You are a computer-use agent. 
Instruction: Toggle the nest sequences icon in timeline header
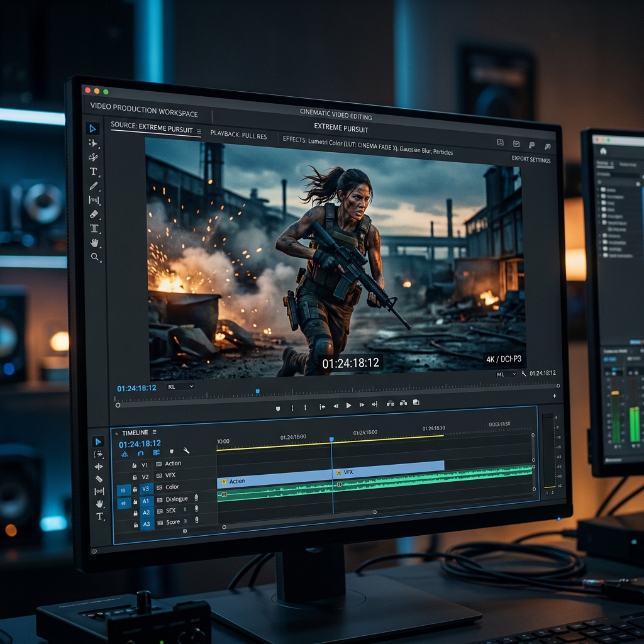coord(125,454)
